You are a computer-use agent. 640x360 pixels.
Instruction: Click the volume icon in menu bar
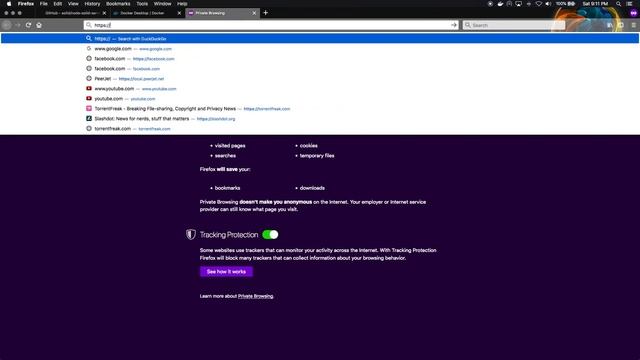(x=548, y=4)
